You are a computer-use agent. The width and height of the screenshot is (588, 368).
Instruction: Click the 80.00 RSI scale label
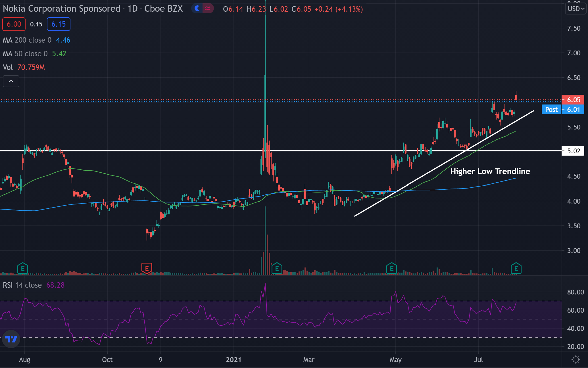click(x=576, y=292)
